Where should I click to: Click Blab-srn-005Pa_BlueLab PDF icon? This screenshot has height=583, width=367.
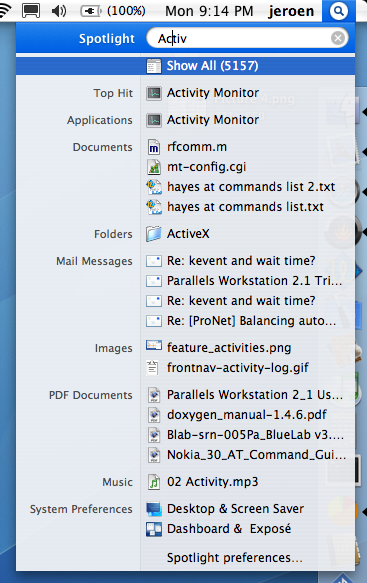154,435
